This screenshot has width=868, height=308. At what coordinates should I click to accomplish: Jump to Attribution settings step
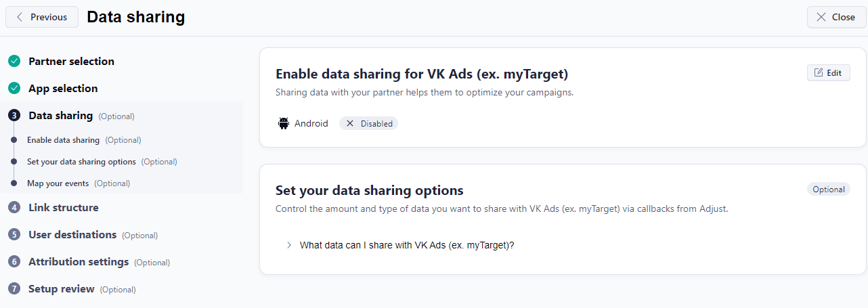(78, 262)
